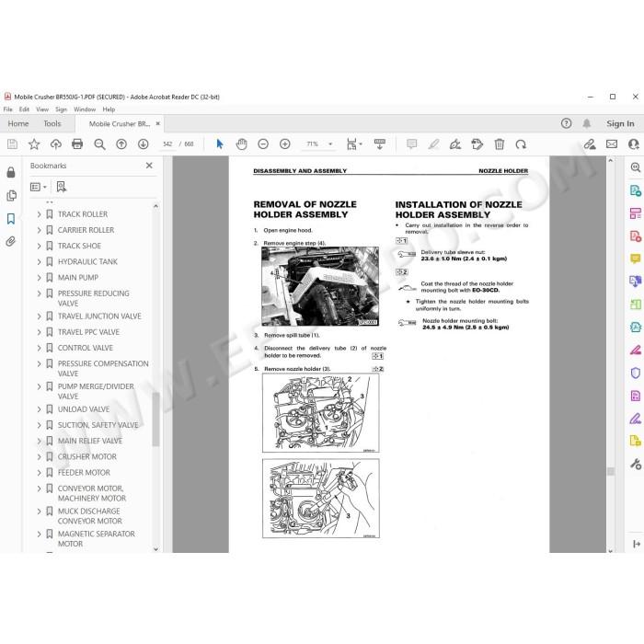Click the document vertical scrollbar thumb
This screenshot has width=644, height=644.
click(610, 471)
